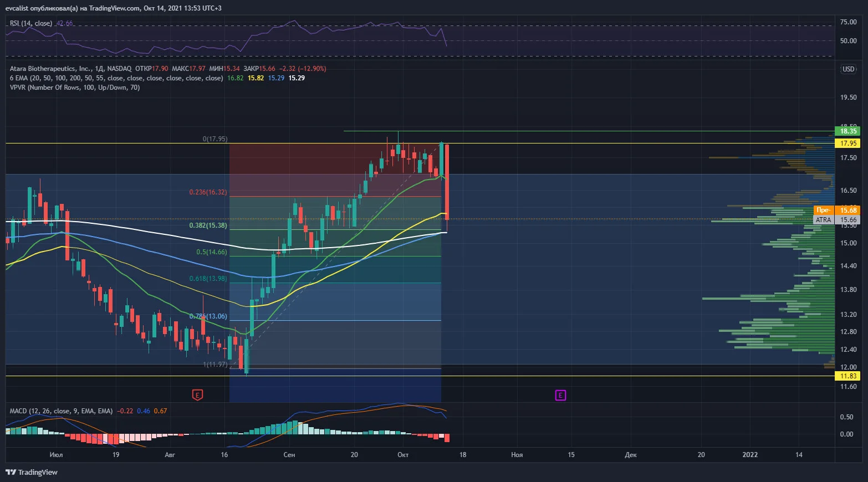868x482 pixels.
Task: Select the Fibonacci 0.236(16.32) level label
Action: click(208, 192)
